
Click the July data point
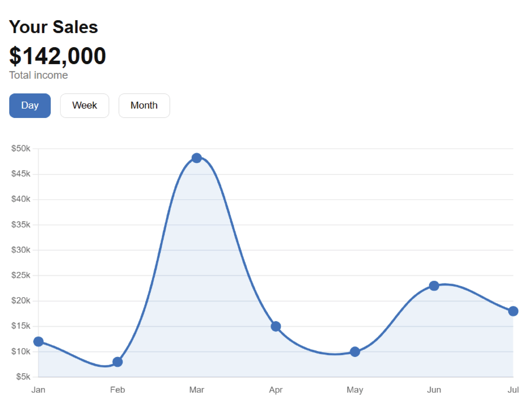[513, 311]
